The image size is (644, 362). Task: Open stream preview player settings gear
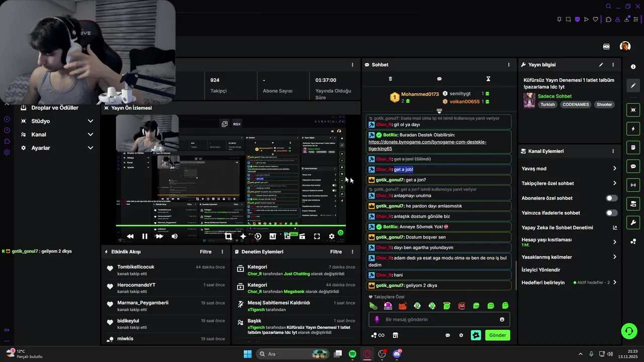click(332, 236)
